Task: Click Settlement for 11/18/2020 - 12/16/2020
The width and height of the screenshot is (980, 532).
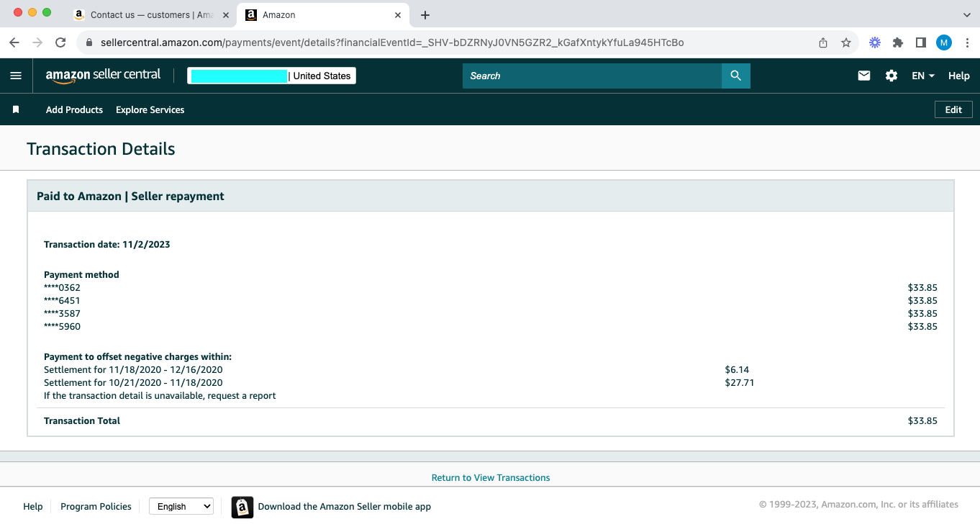Action: click(x=133, y=370)
